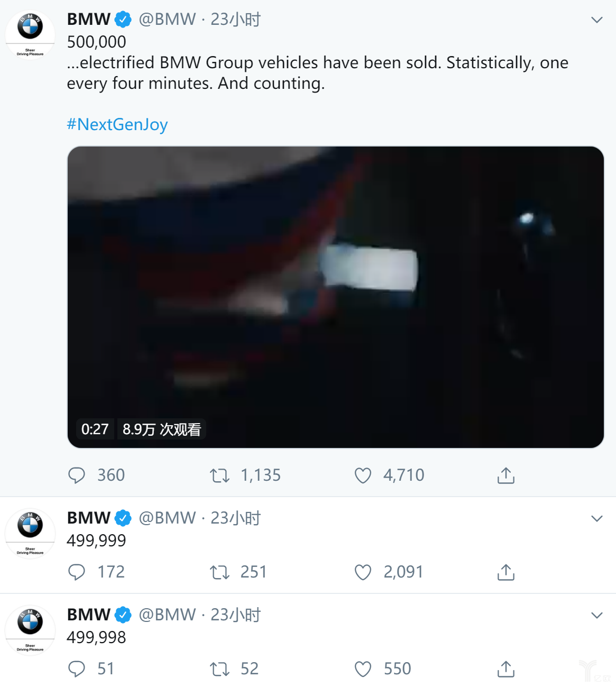Viewport: 616px width, 687px height.
Task: Retweet the 499,998 tweet
Action: tap(219, 669)
